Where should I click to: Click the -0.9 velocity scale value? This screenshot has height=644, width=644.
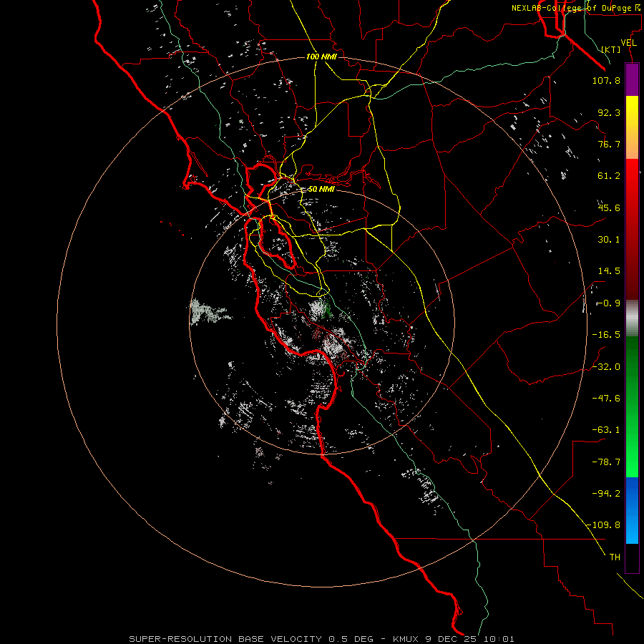(x=608, y=303)
